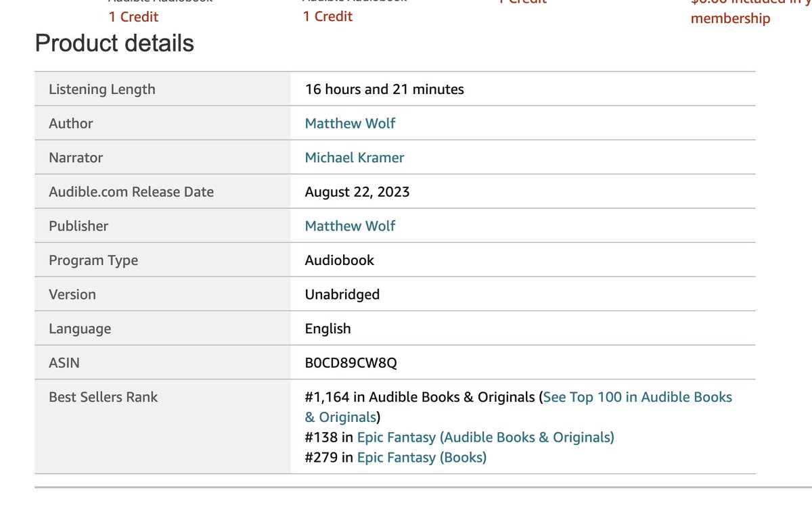This screenshot has height=520, width=812.
Task: Select the Unabridged version value
Action: [x=342, y=294]
